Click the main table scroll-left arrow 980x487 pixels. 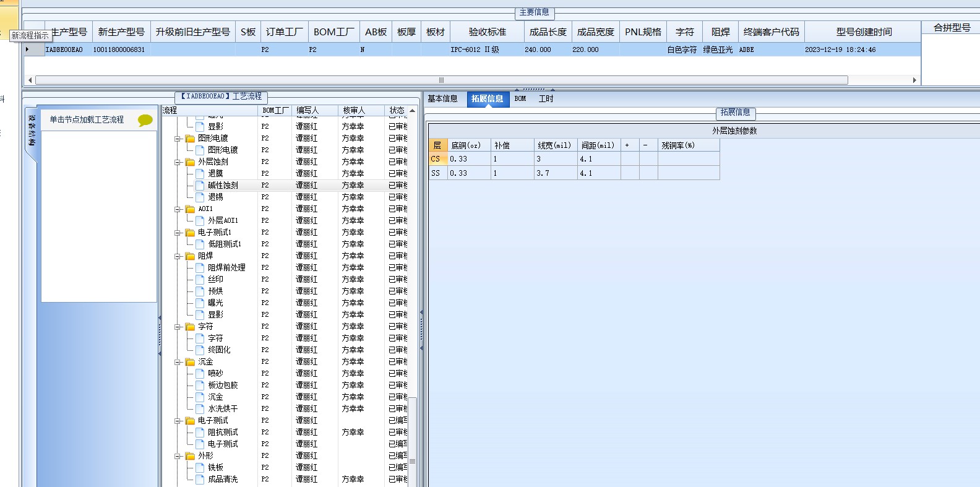click(x=30, y=80)
